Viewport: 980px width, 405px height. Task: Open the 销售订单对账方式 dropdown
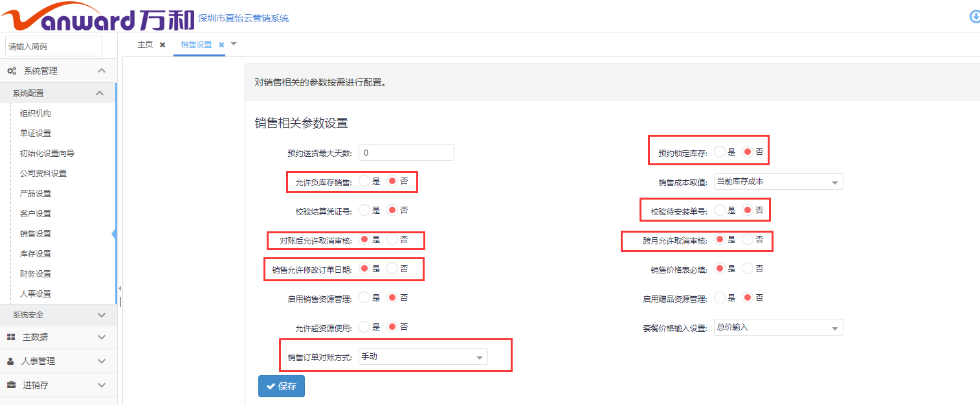click(423, 357)
